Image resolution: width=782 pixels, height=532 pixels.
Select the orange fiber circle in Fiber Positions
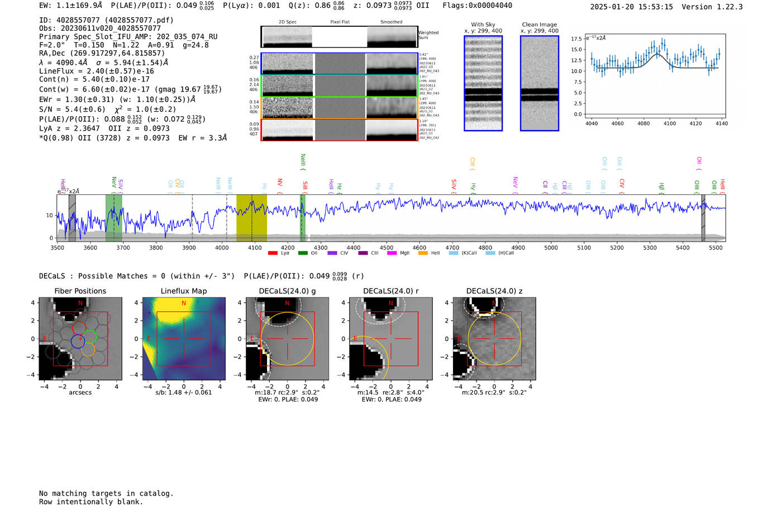pos(88,349)
